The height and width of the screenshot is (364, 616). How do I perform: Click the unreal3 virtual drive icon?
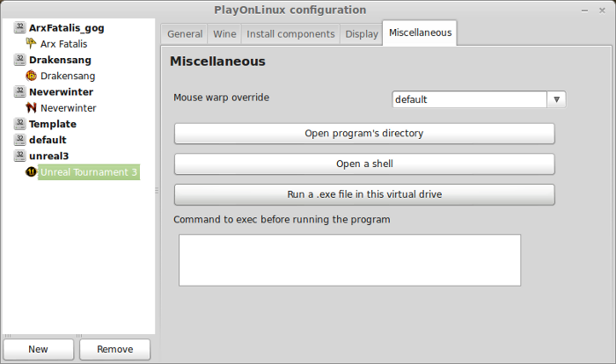pos(19,156)
